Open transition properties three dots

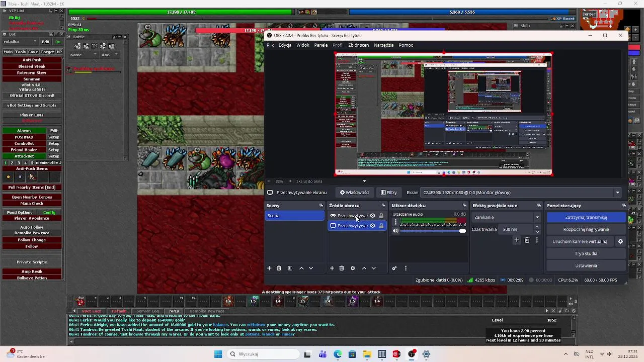pyautogui.click(x=537, y=240)
